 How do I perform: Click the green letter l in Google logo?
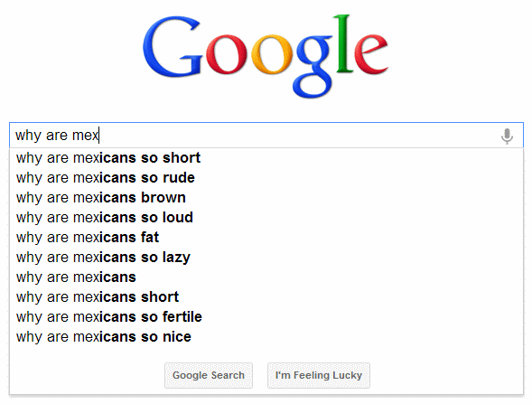(343, 43)
